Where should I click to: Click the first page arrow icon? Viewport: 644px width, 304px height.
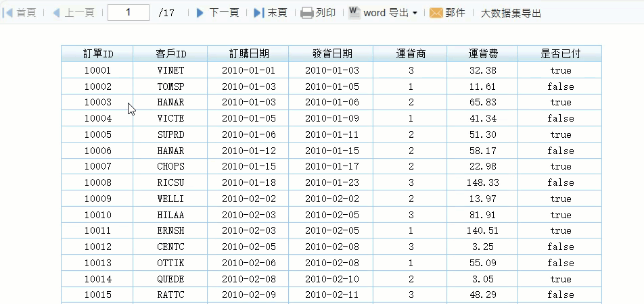point(7,13)
